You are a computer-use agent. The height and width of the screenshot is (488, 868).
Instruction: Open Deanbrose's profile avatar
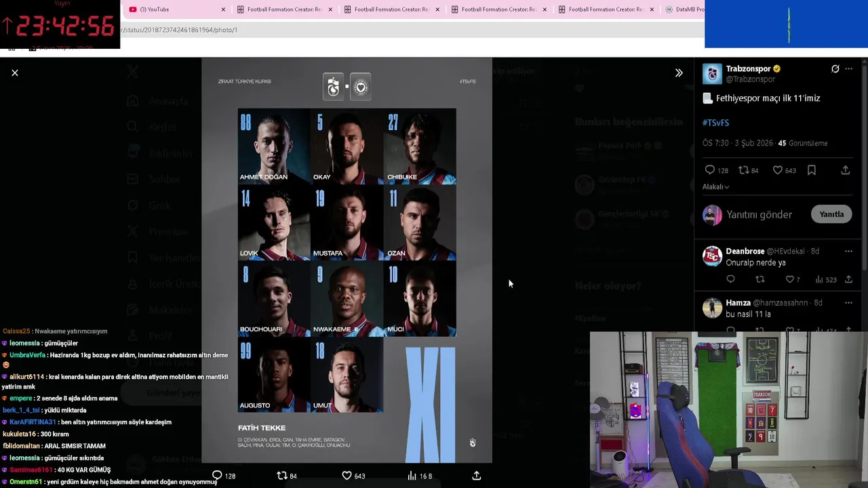point(712,256)
